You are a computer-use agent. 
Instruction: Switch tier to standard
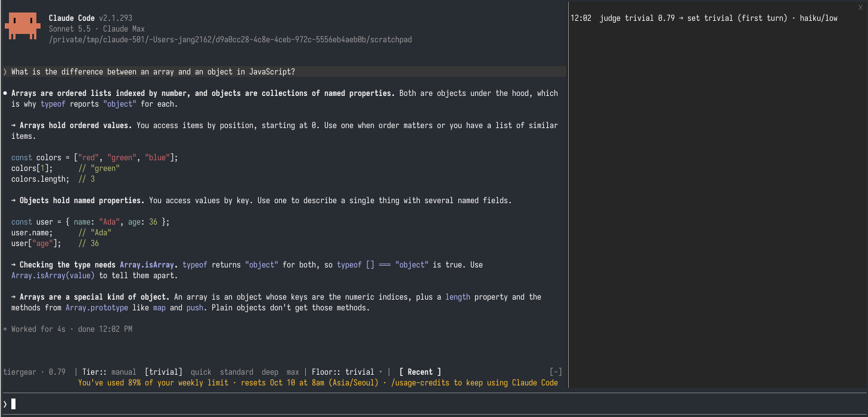(237, 372)
